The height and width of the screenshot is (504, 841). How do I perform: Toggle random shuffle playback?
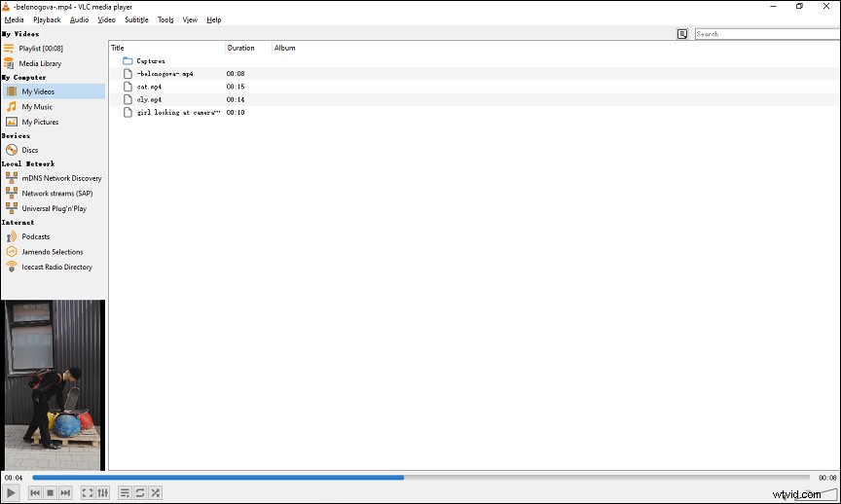click(x=155, y=492)
